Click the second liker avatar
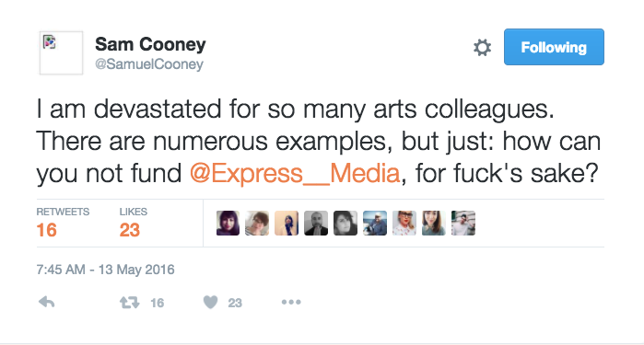This screenshot has height=345, width=644. [257, 224]
